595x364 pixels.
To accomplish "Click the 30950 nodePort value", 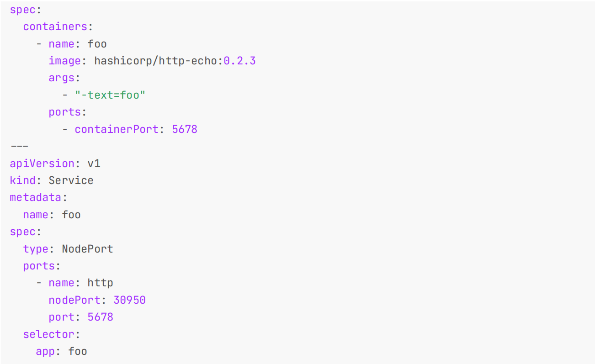I will pos(130,300).
